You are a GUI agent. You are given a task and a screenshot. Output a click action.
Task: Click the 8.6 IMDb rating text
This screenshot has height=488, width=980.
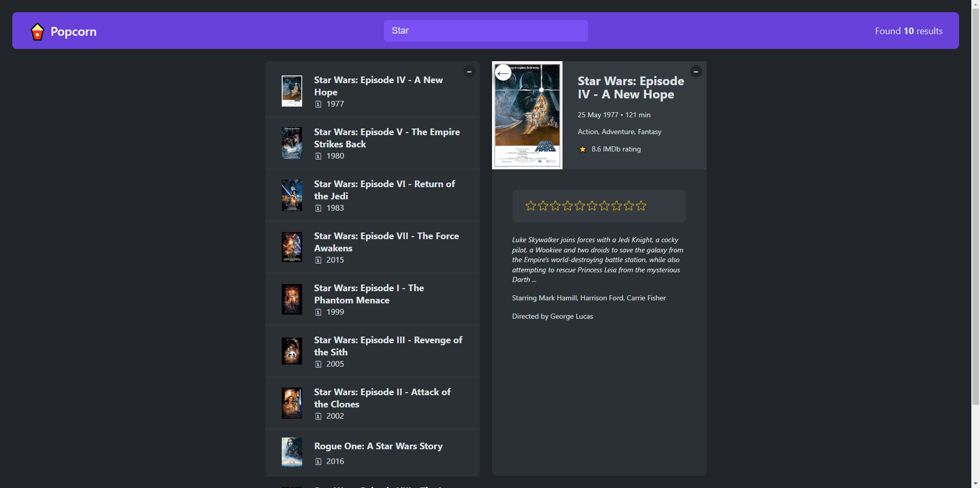tap(616, 149)
